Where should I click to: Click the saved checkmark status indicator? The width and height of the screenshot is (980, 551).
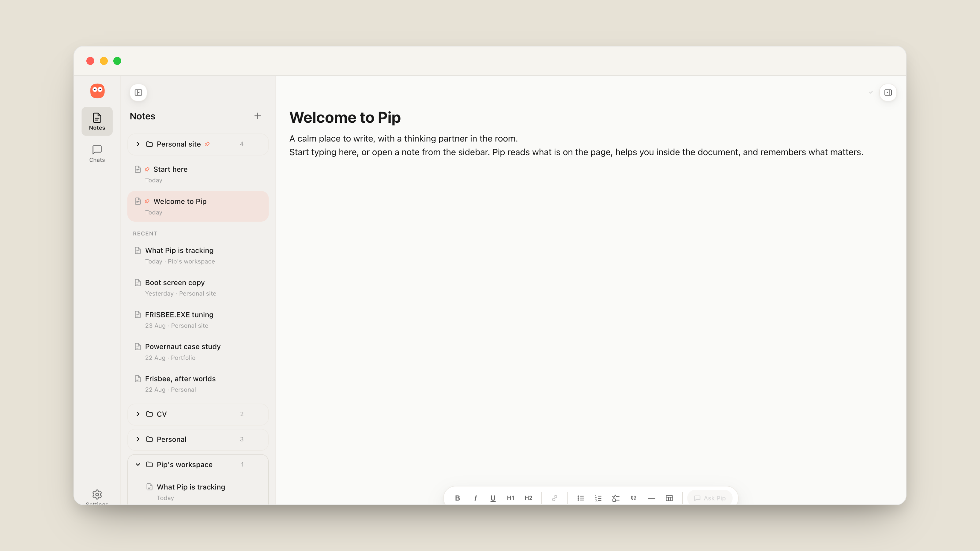pyautogui.click(x=871, y=92)
